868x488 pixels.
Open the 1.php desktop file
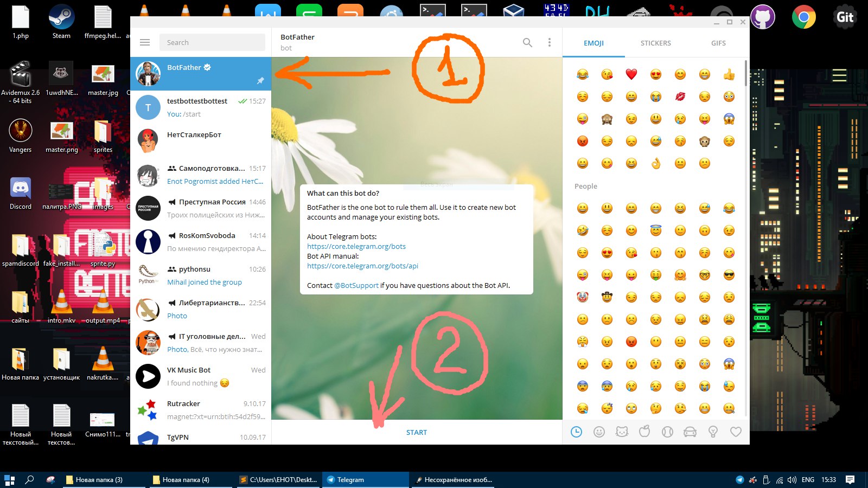pos(21,22)
